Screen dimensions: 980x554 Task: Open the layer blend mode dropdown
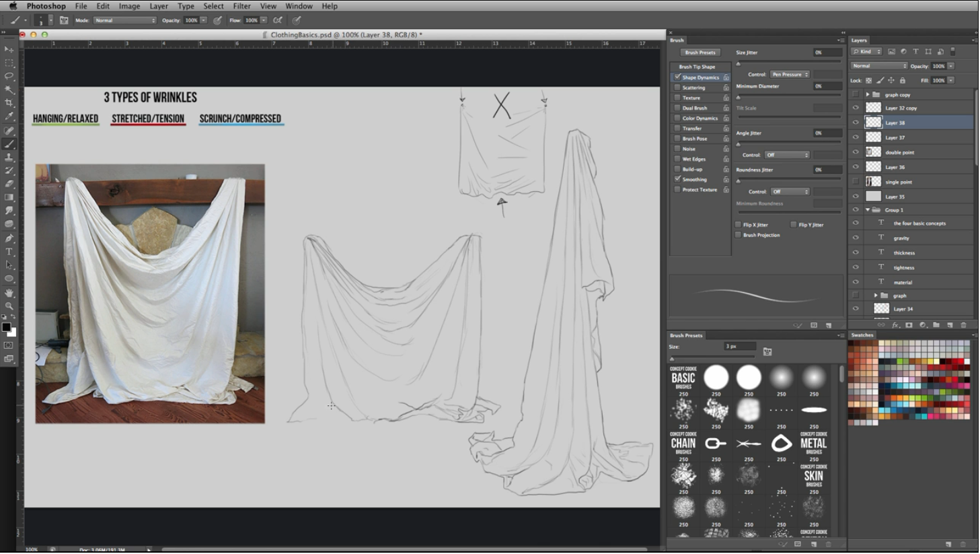click(x=879, y=66)
